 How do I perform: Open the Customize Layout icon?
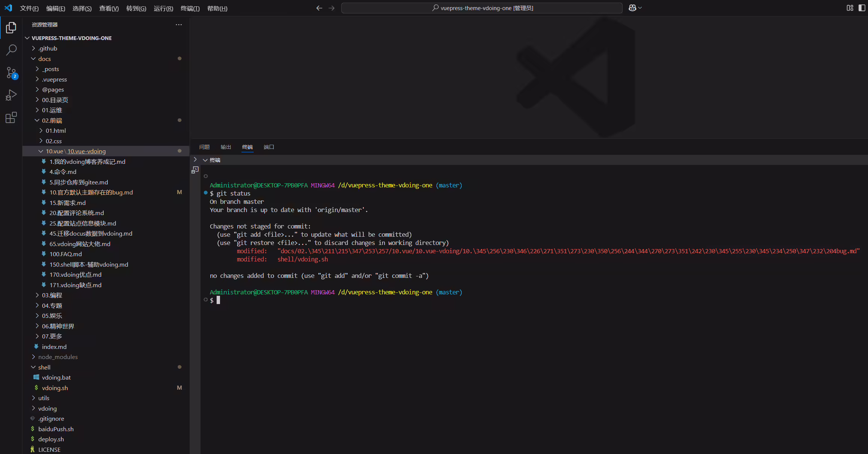(x=850, y=8)
